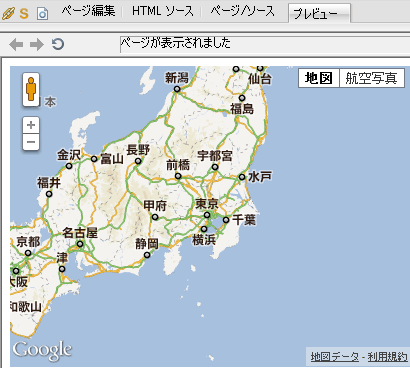This screenshot has width=410, height=368.
Task: Go back with the left arrow
Action: click(x=16, y=44)
